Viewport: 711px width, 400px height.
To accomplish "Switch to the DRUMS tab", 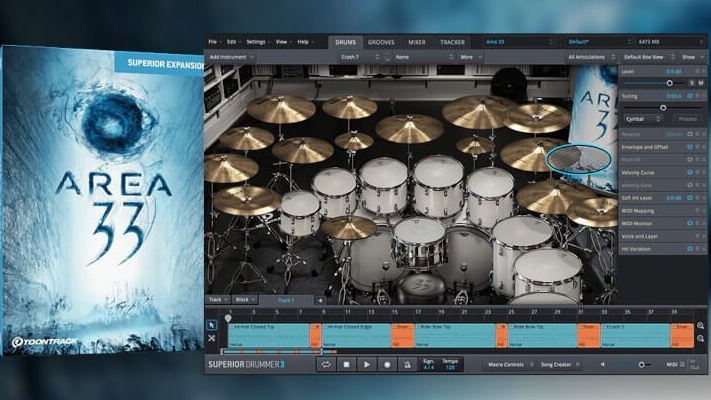I will [x=346, y=42].
